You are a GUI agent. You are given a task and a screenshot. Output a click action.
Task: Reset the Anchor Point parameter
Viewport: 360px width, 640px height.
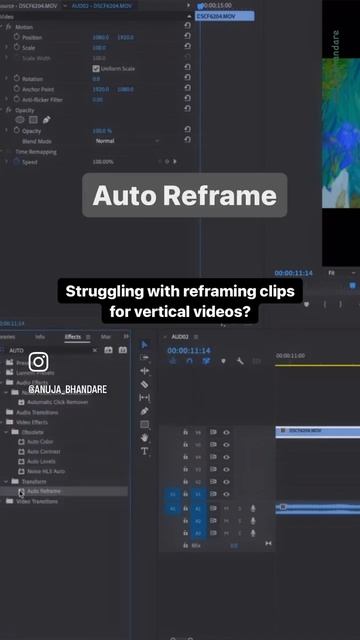pyautogui.click(x=187, y=88)
